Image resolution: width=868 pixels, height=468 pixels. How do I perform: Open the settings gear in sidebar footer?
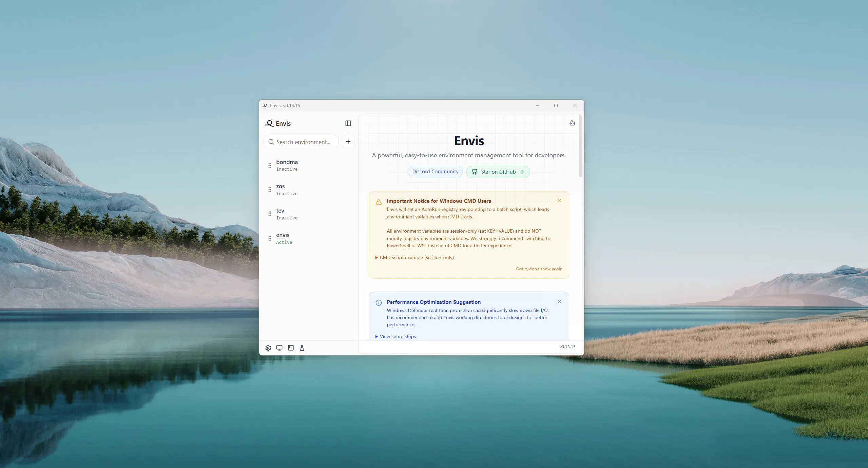(x=268, y=348)
